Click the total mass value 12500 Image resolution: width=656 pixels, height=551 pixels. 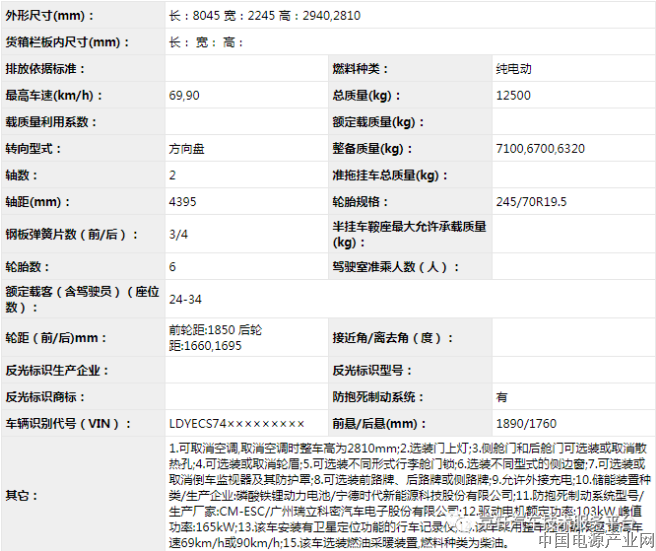[x=513, y=95]
